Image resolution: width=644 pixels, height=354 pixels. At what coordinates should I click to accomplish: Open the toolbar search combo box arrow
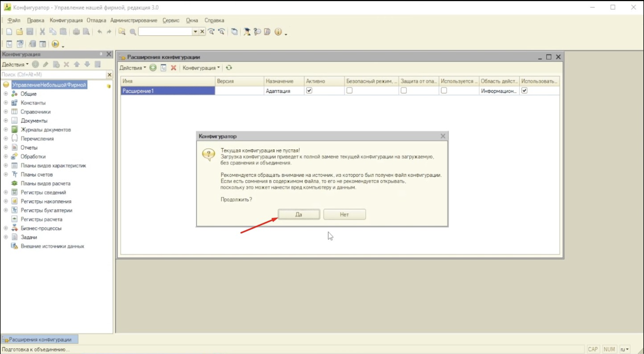[195, 32]
